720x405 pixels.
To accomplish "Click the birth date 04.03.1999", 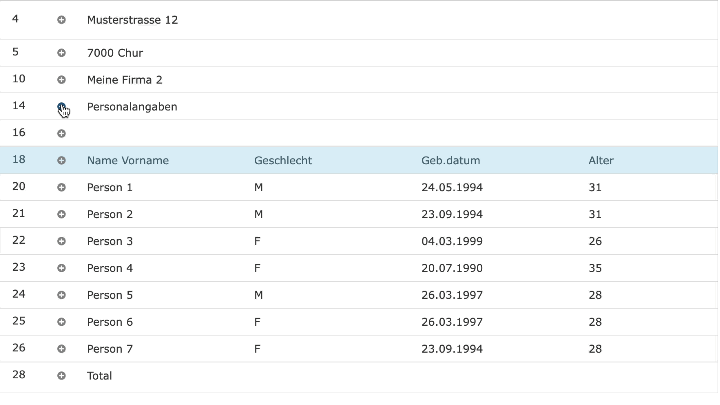I will [x=452, y=241].
